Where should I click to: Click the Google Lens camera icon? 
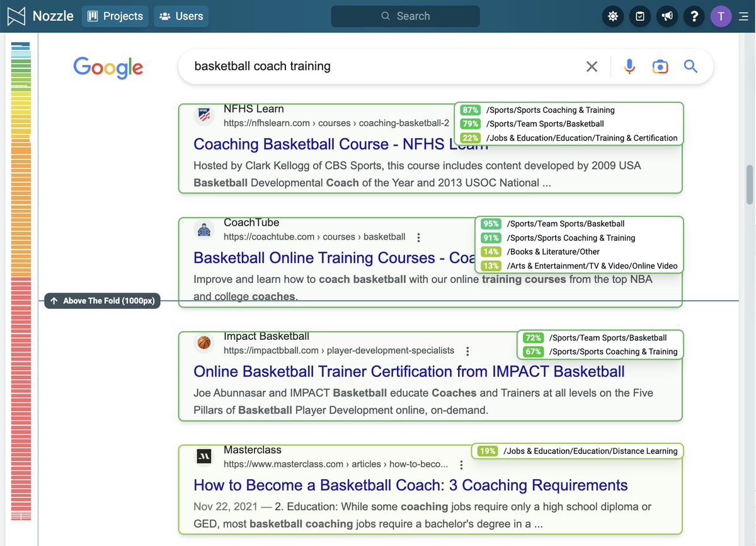[660, 66]
